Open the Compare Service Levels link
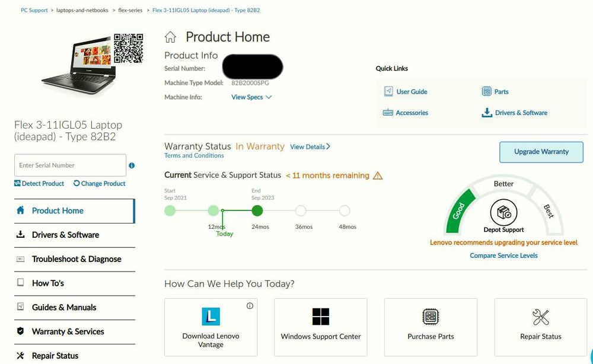 click(503, 256)
